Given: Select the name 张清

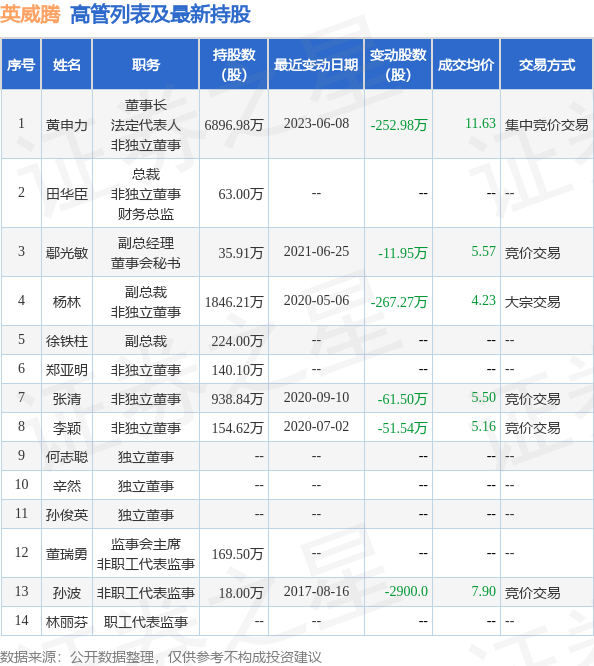Looking at the screenshot, I should point(67,399).
